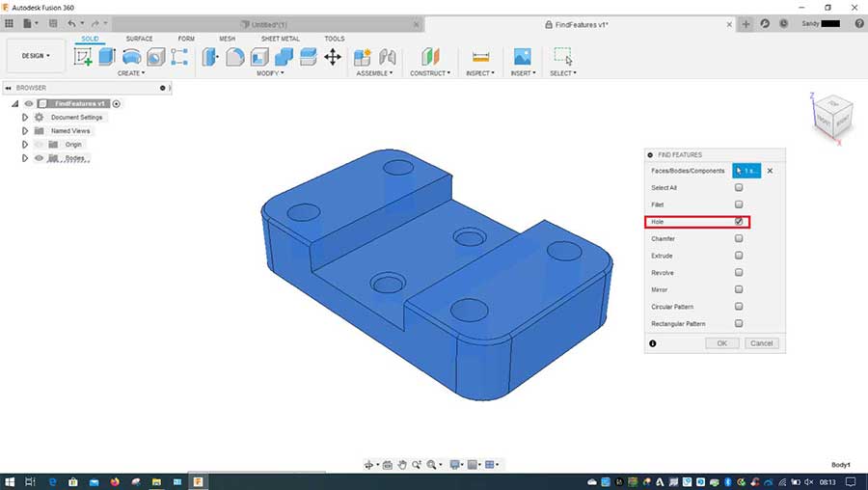Check the Select All checkbox
868x490 pixels.
pyautogui.click(x=739, y=187)
